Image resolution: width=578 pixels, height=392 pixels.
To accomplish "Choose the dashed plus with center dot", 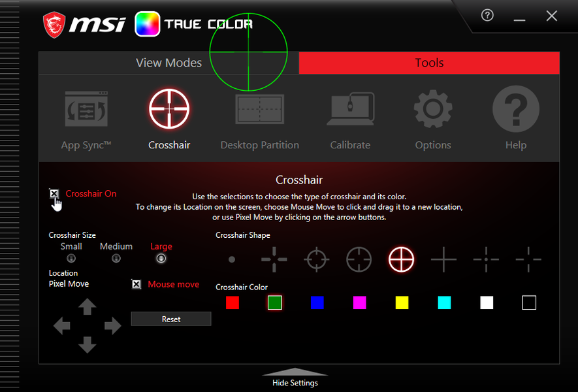I will coord(486,259).
